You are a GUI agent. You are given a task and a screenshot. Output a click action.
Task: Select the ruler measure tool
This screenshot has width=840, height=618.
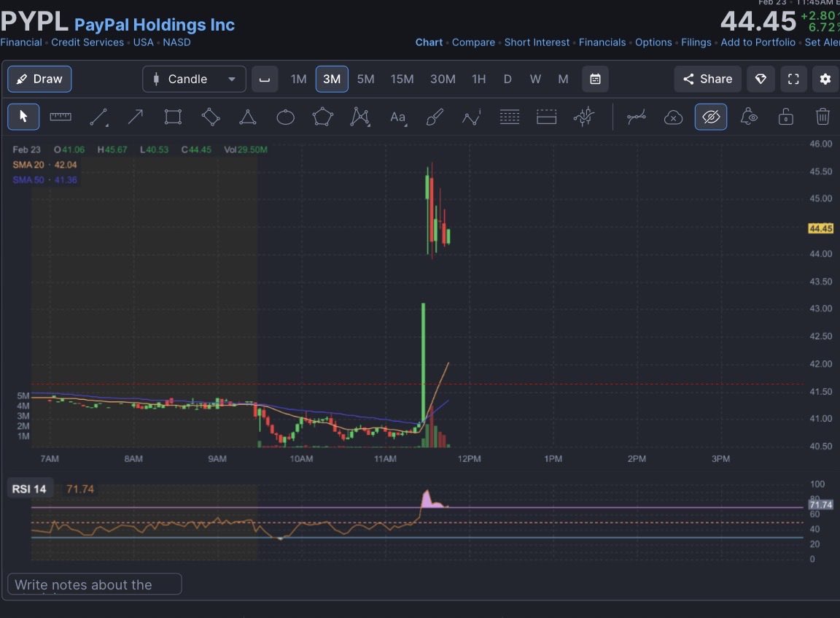click(x=61, y=117)
